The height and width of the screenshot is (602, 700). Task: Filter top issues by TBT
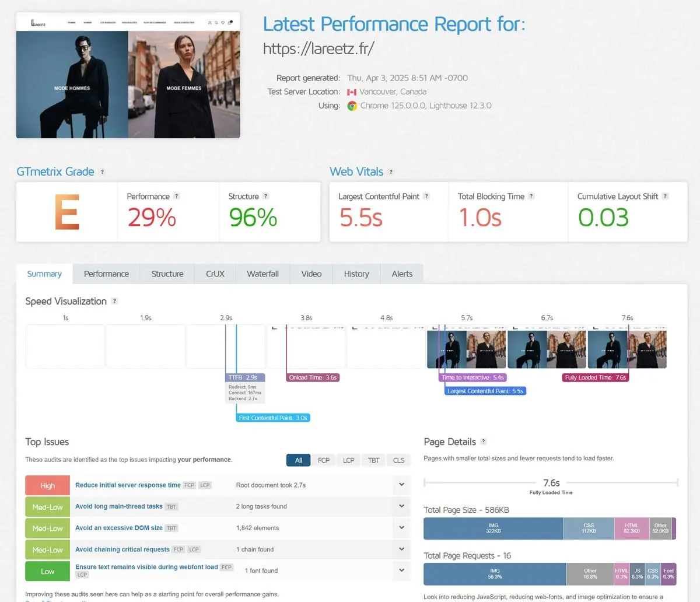point(374,460)
